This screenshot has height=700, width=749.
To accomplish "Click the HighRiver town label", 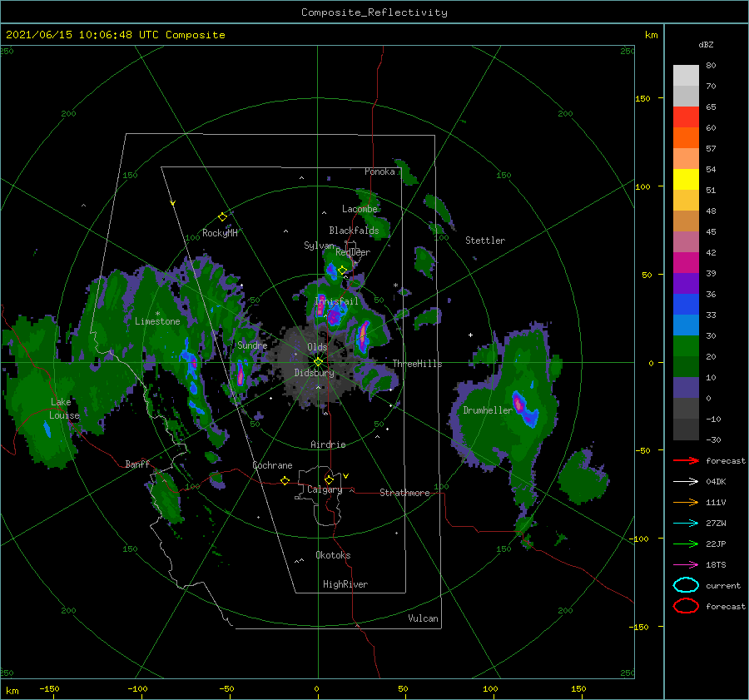I will pyautogui.click(x=345, y=584).
